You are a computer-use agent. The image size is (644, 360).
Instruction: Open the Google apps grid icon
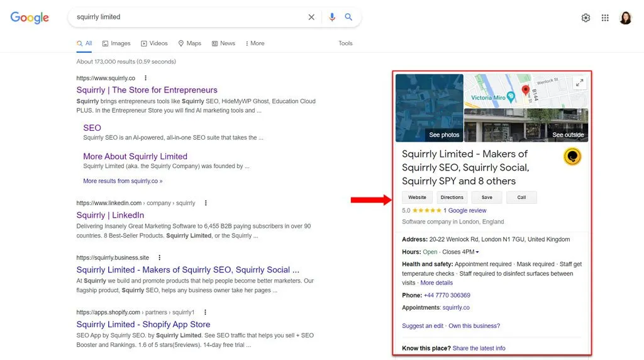tap(605, 18)
